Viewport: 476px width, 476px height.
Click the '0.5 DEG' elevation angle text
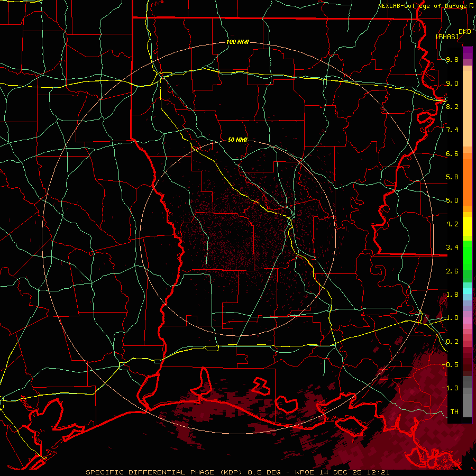pos(263,472)
